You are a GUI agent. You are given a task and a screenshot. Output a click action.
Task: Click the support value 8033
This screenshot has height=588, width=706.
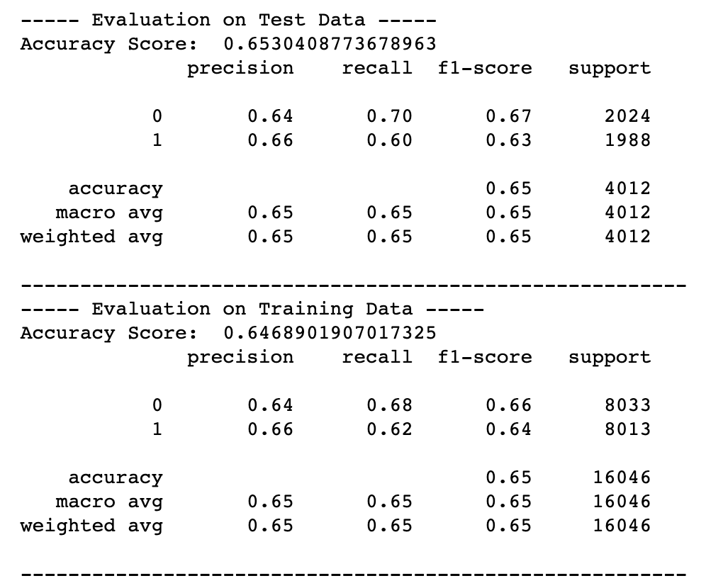(627, 406)
